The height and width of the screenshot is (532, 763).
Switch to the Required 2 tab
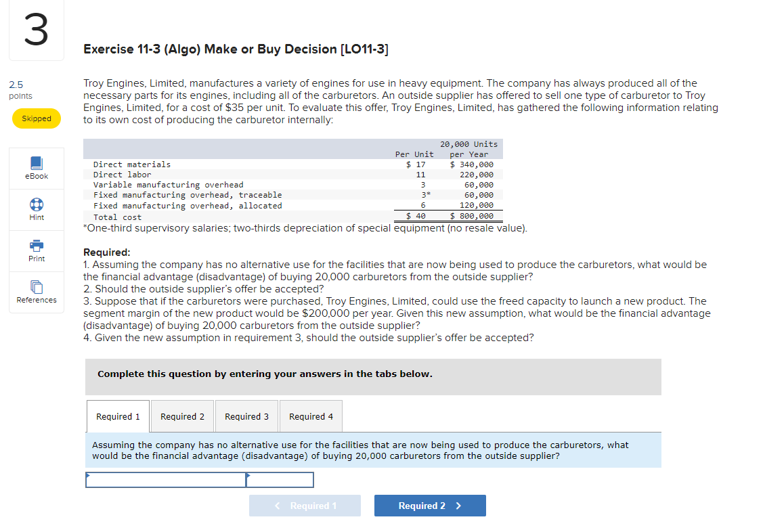[x=183, y=416]
